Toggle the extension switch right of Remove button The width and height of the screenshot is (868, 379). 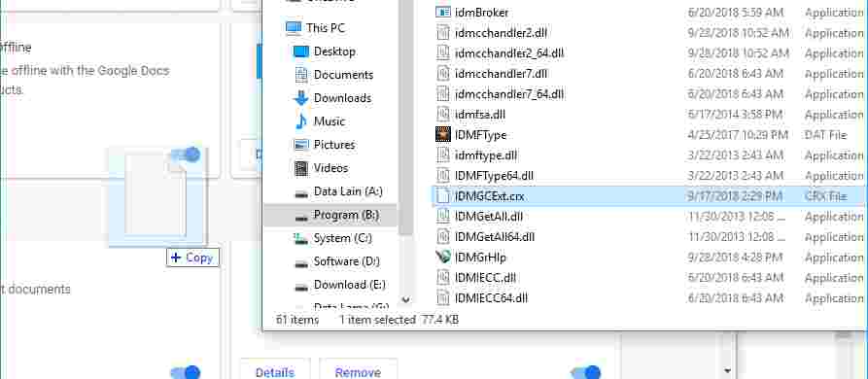pyautogui.click(x=585, y=372)
